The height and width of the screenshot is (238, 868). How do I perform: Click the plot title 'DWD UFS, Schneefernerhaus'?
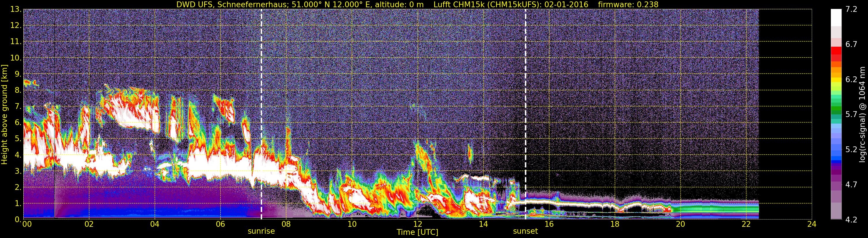(x=232, y=4)
